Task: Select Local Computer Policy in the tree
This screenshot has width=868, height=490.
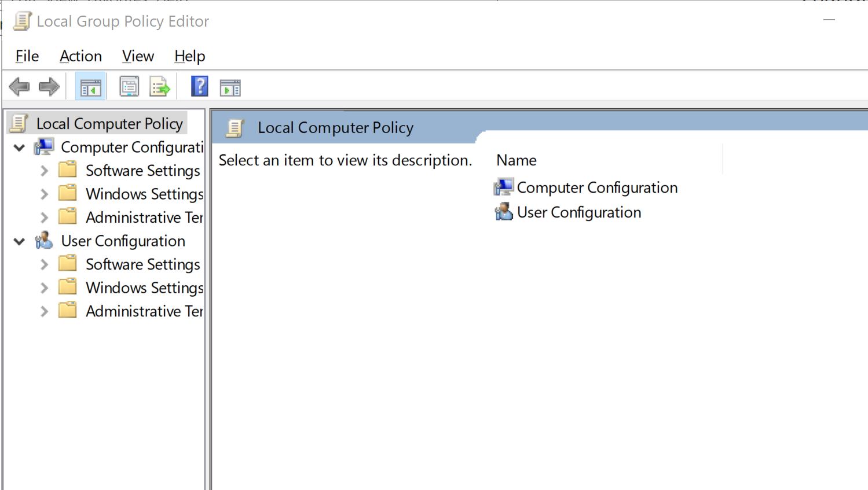Action: [109, 123]
